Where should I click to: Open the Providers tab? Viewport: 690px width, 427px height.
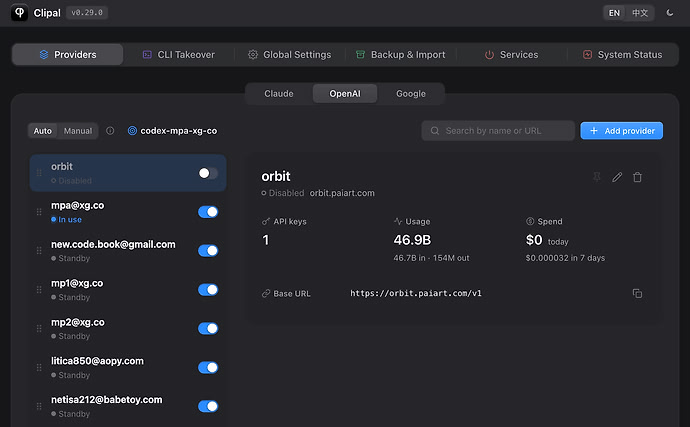(68, 55)
